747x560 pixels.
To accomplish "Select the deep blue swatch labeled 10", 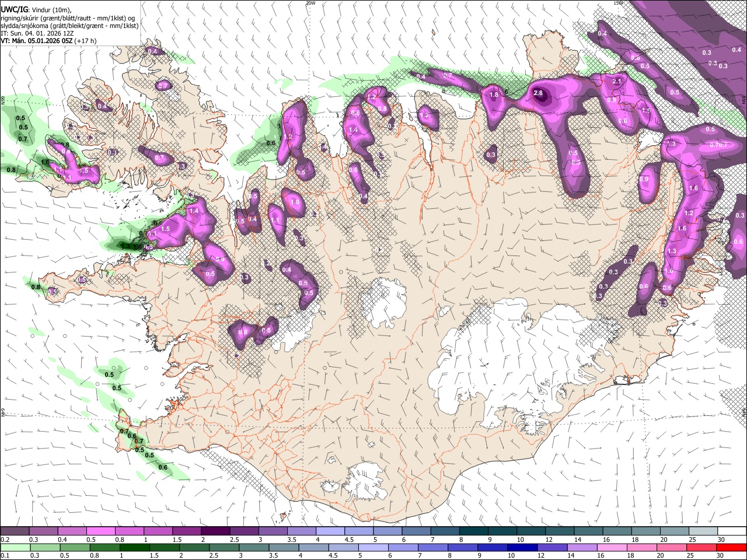I will coord(522,547).
